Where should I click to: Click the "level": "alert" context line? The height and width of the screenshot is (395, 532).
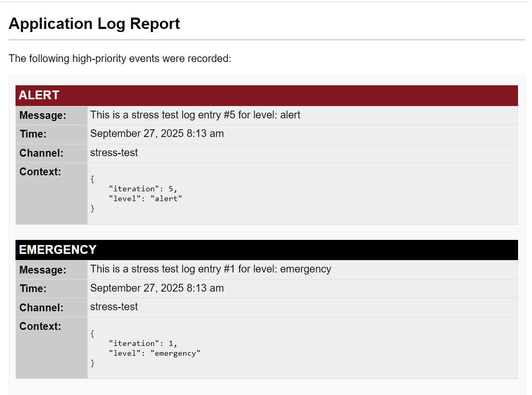point(146,199)
